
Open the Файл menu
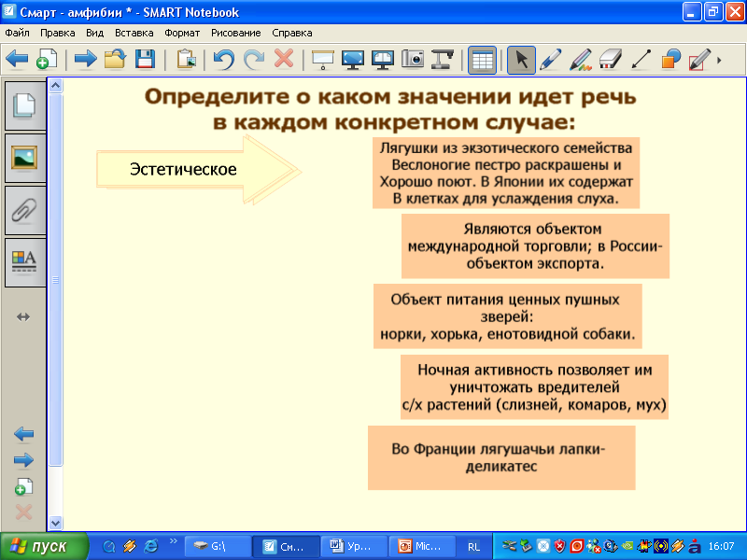(17, 33)
